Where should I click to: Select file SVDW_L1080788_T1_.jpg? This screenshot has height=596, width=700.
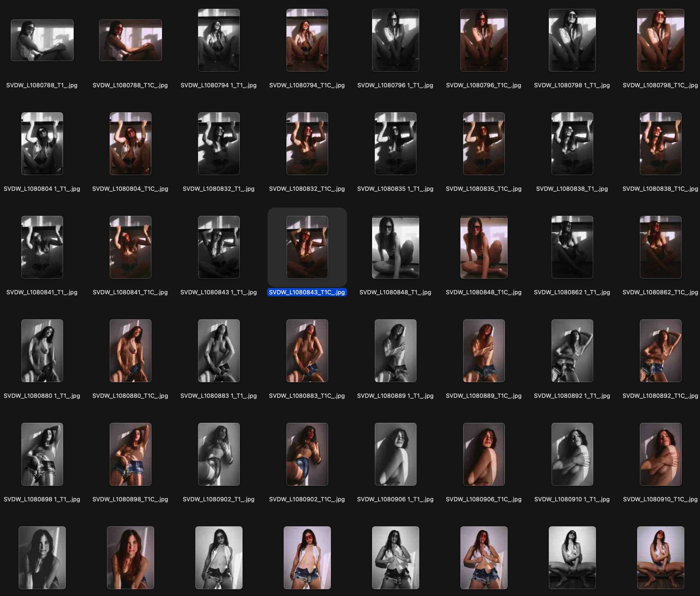click(x=42, y=41)
